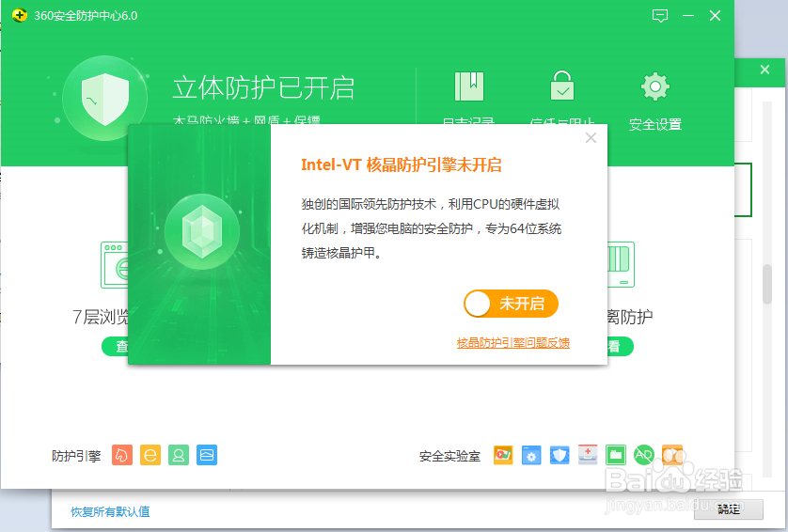This screenshot has width=788, height=532.
Task: Click the orange horse protection engine icon
Action: pos(122,455)
